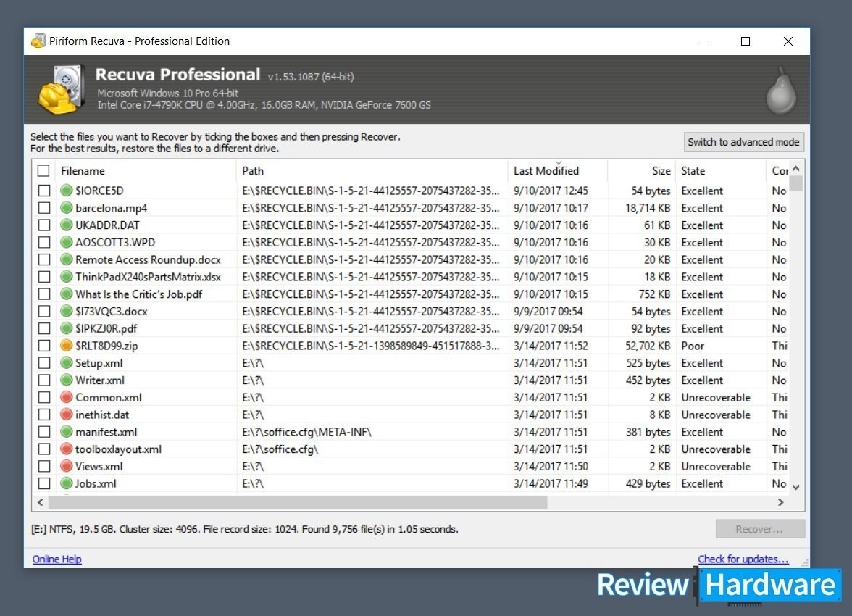Click the green status dot beside UKADDR.DAT

pyautogui.click(x=67, y=225)
